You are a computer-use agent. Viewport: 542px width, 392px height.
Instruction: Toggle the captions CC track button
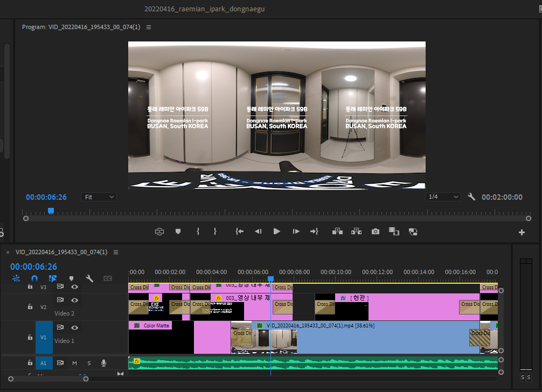point(108,278)
